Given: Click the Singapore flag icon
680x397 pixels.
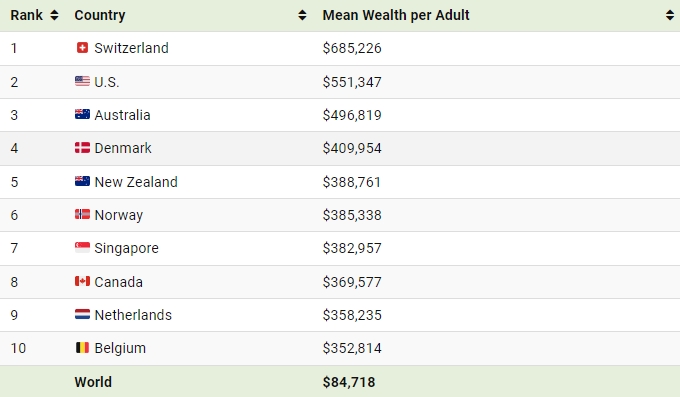Looking at the screenshot, I should pos(82,248).
